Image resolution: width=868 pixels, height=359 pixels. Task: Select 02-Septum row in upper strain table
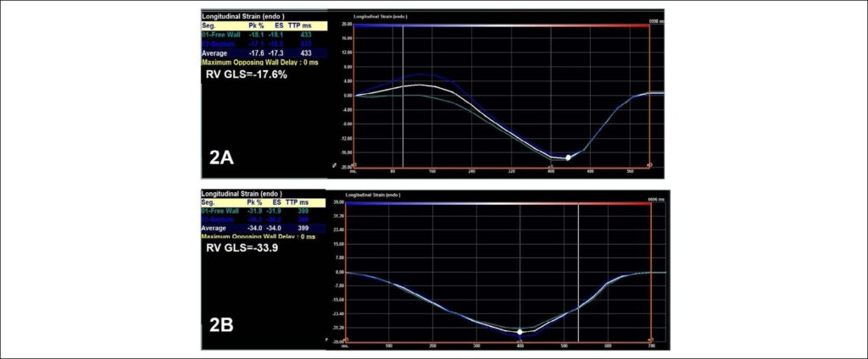[x=264, y=43]
